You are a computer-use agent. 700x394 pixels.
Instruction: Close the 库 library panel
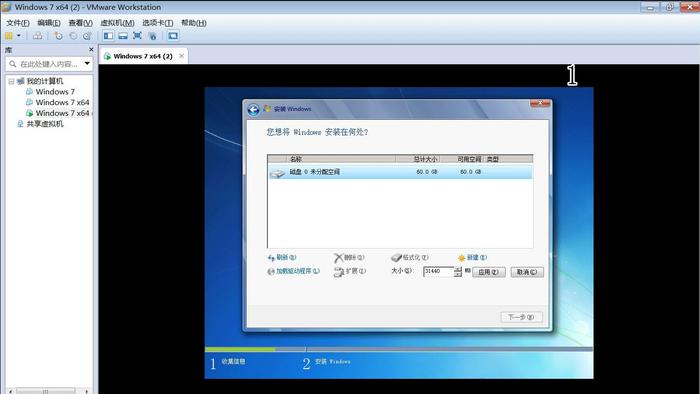point(91,50)
